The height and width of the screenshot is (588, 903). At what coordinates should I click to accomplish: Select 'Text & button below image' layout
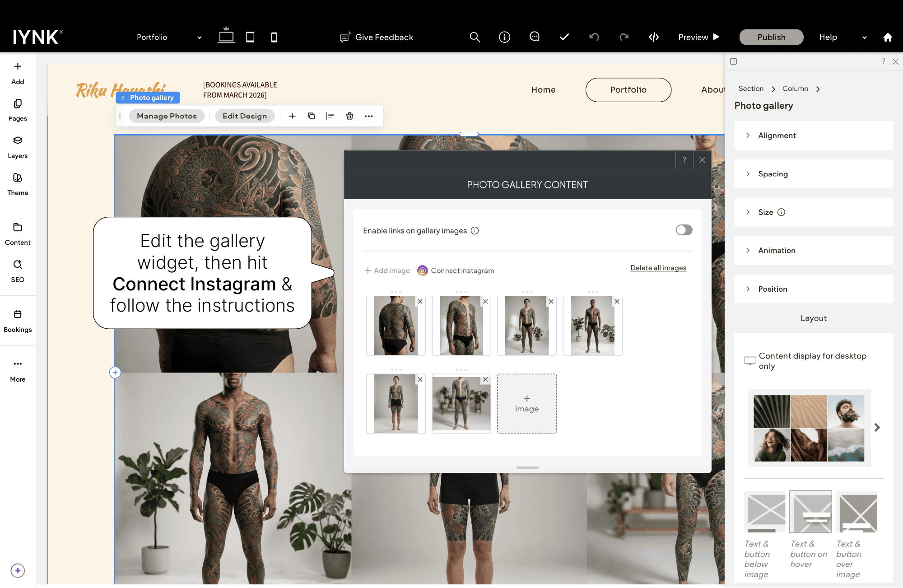[x=764, y=512]
